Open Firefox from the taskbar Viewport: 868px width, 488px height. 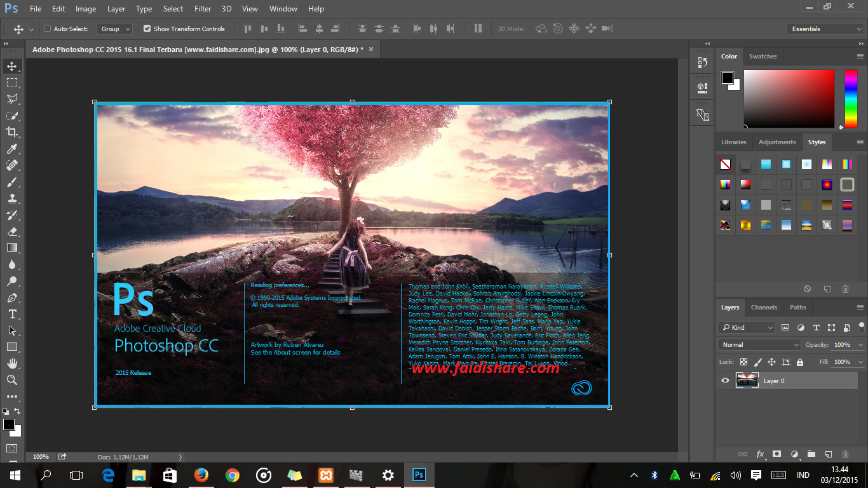coord(201,475)
